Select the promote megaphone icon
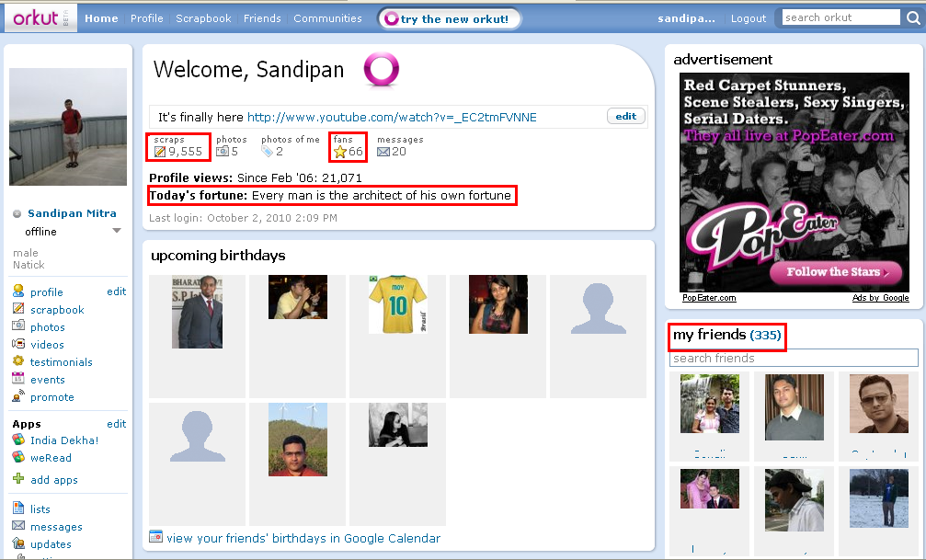Screen dimensions: 926x560 (18, 395)
